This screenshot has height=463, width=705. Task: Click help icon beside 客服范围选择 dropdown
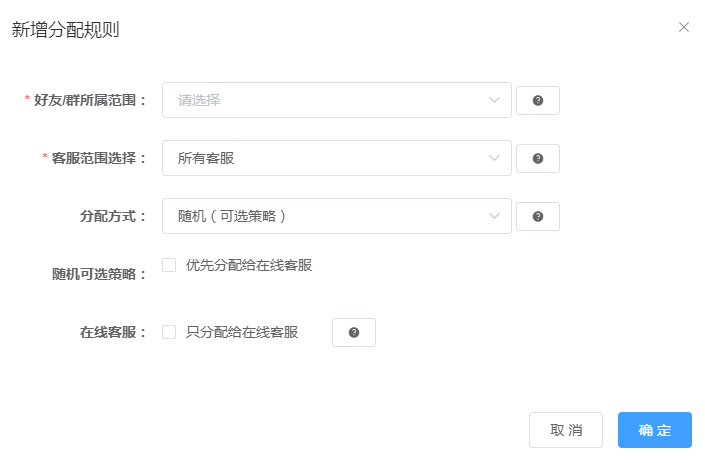coord(538,159)
